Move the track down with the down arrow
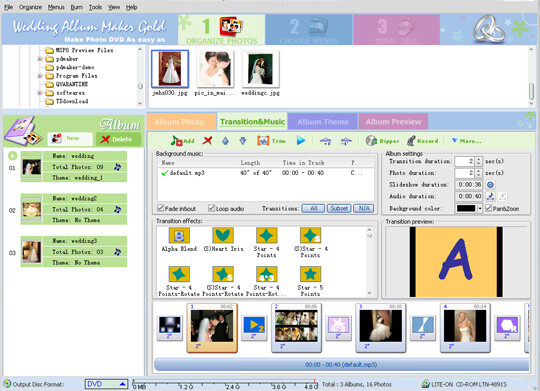The height and width of the screenshot is (391, 540). (x=242, y=141)
